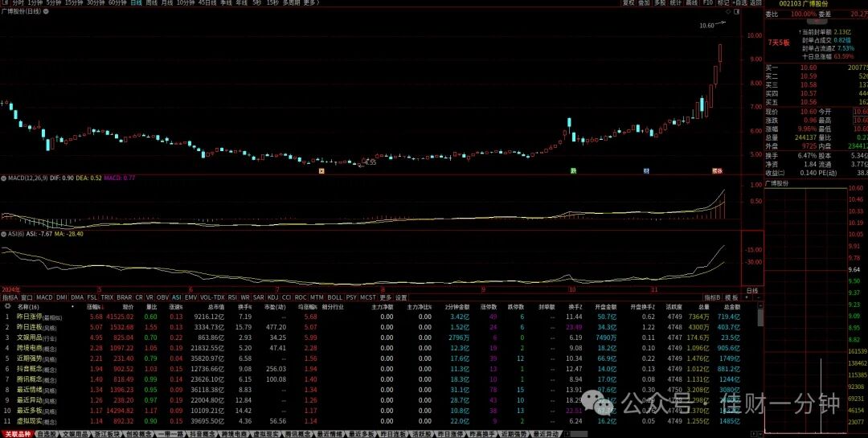Switch to 15分钟 period
The image size is (868, 438).
coord(74,2)
